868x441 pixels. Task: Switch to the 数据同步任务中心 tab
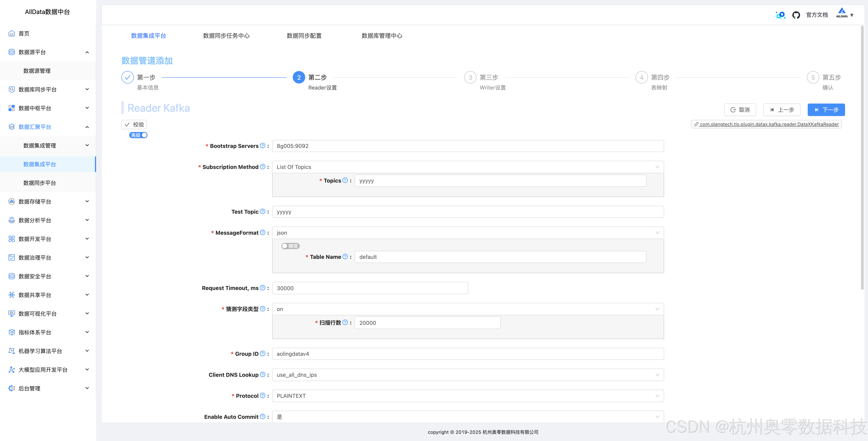(x=226, y=36)
